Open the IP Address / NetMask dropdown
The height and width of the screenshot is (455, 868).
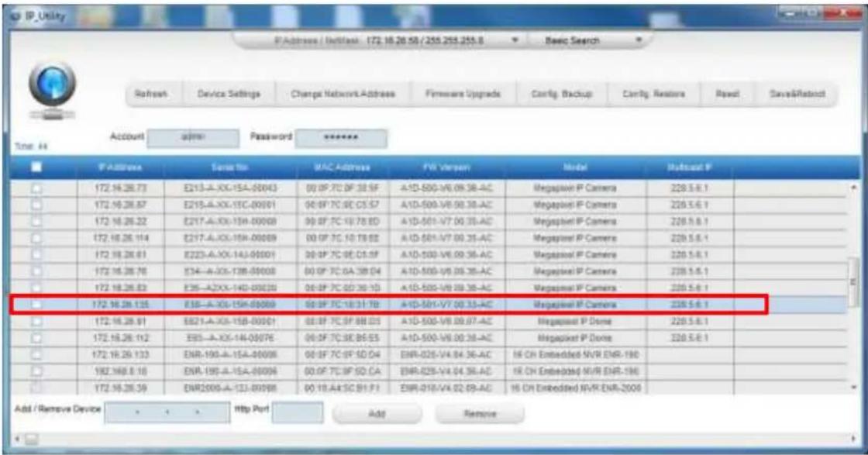tap(515, 40)
